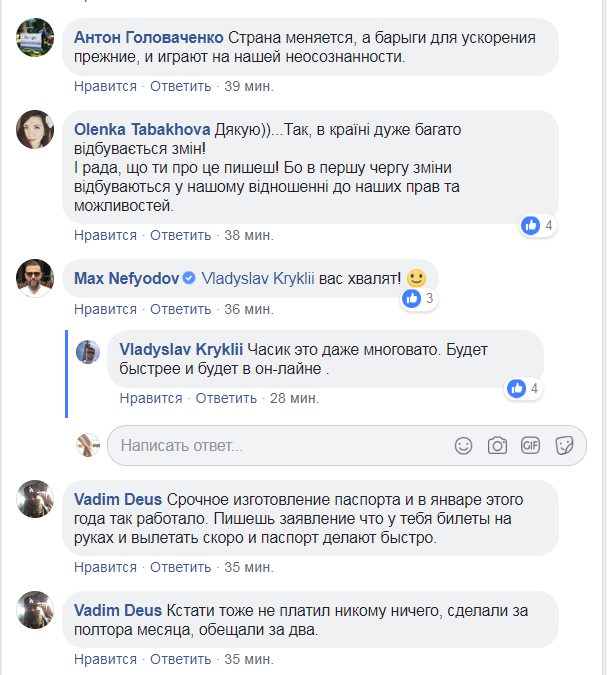Open the 28 мин. timestamp on Vladyslav's reply
Viewport: 607px width, 675px height.
pyautogui.click(x=295, y=398)
